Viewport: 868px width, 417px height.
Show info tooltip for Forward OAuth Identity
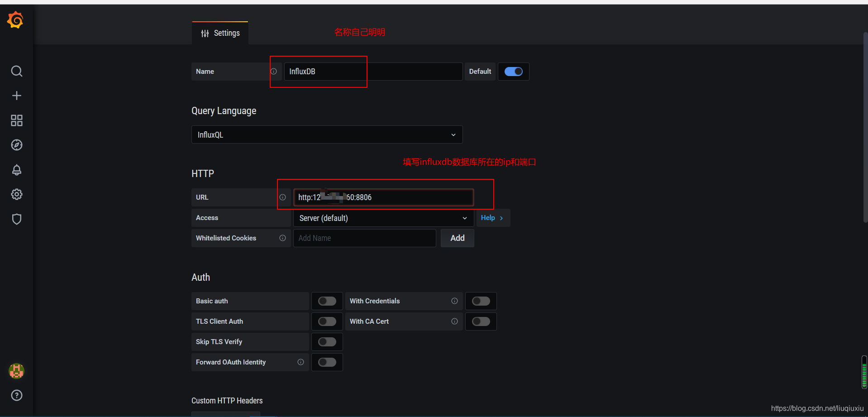(x=301, y=362)
